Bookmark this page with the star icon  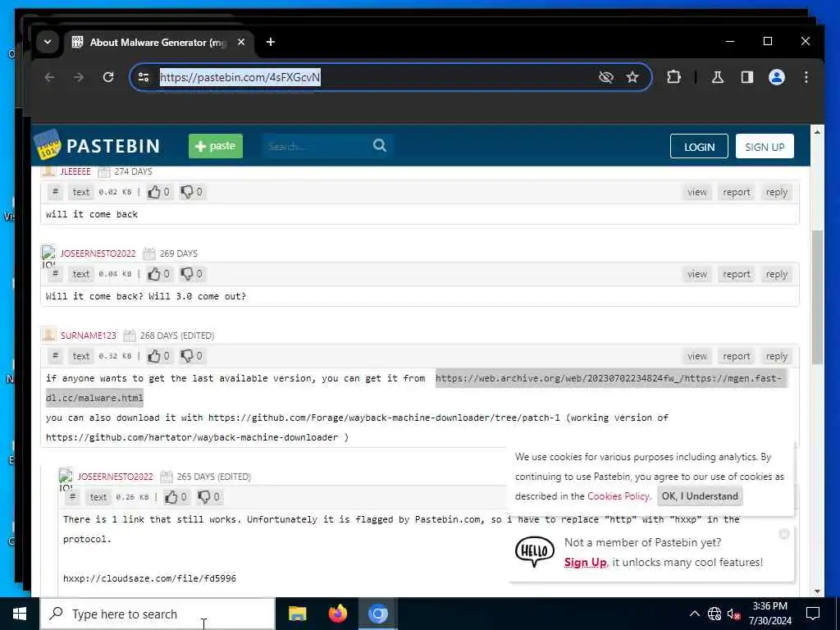coord(632,77)
